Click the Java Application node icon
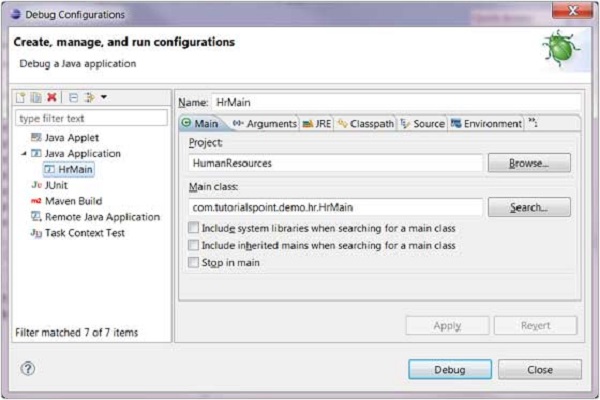Image resolution: width=600 pixels, height=400 pixels. 36,153
